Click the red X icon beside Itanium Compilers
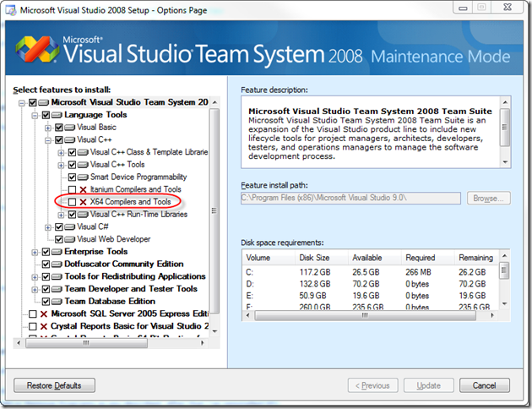 click(83, 189)
